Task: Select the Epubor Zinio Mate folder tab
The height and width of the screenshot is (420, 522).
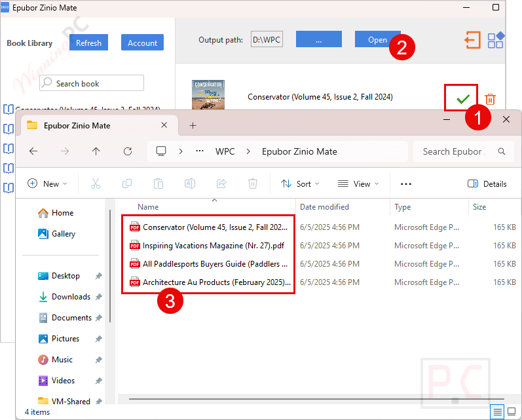Action: [x=98, y=126]
